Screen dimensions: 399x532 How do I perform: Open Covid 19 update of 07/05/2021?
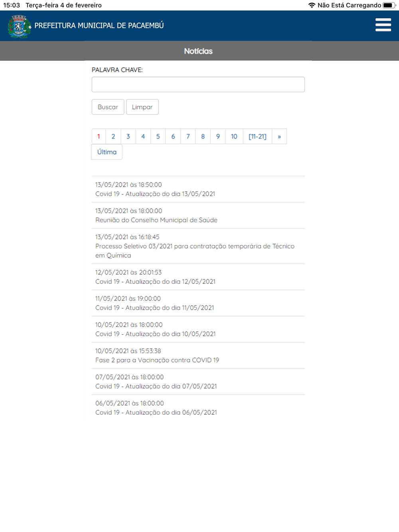156,386
